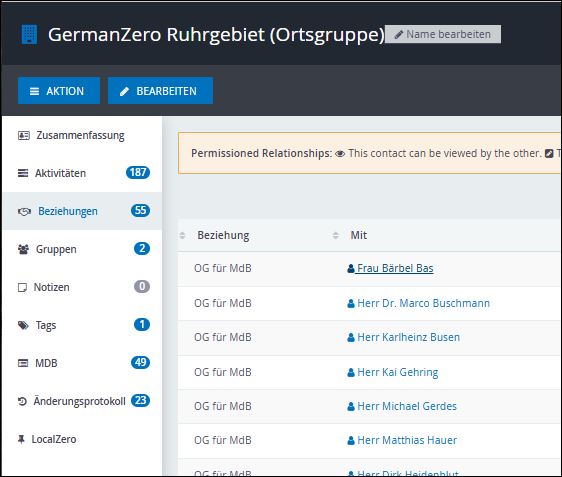
Task: Click the 0 badge next to Notizen
Action: point(142,286)
